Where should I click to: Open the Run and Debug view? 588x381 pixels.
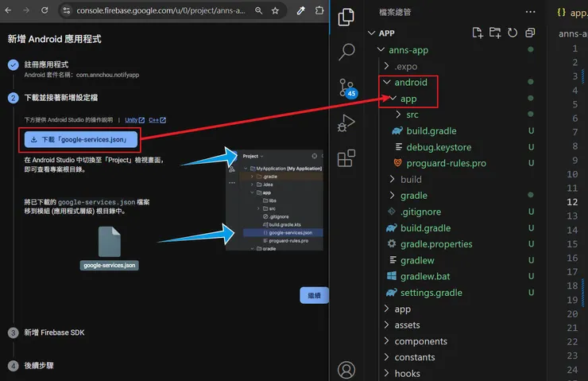[x=346, y=122]
